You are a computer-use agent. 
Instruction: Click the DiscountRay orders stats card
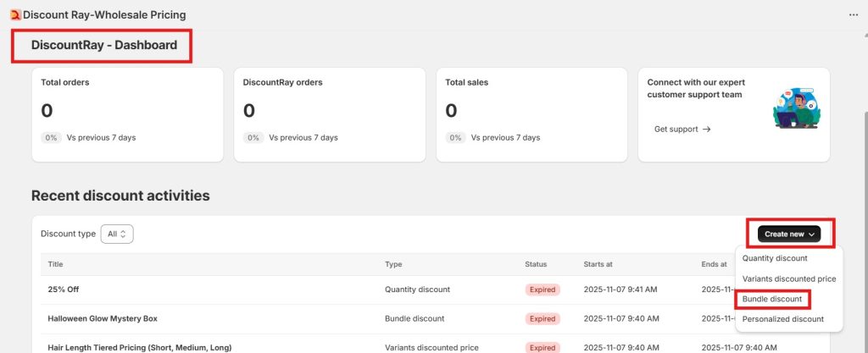329,114
